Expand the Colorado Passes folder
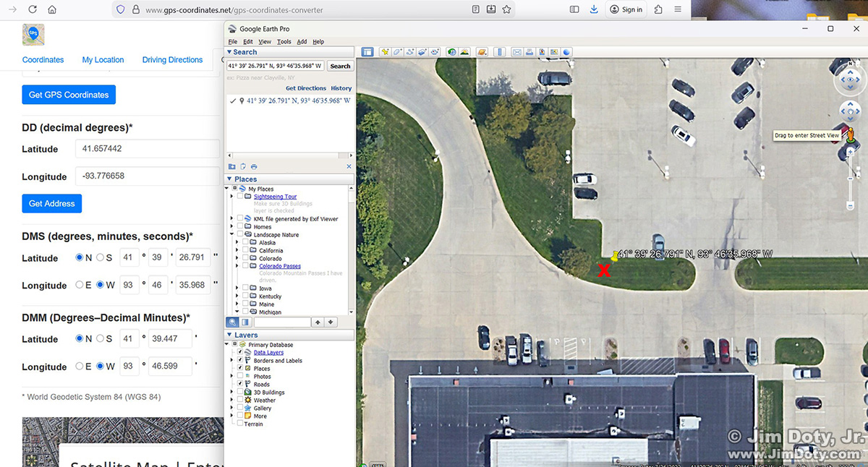The height and width of the screenshot is (467, 868). (237, 266)
